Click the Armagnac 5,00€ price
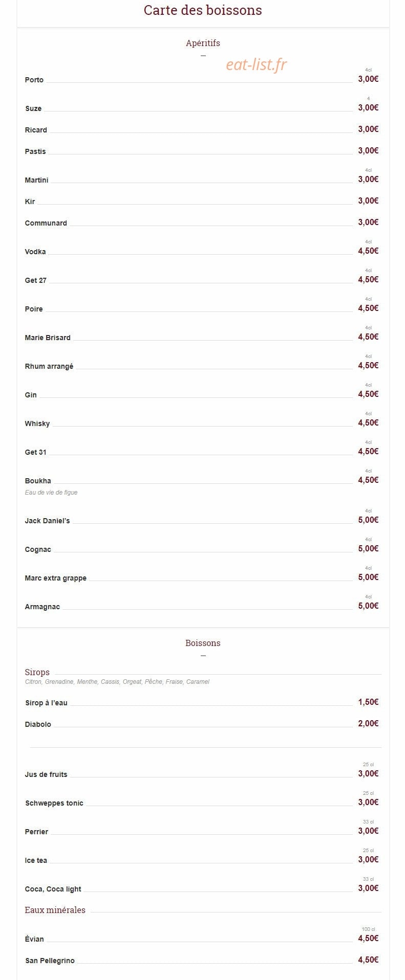Image resolution: width=405 pixels, height=980 pixels. coord(368,606)
